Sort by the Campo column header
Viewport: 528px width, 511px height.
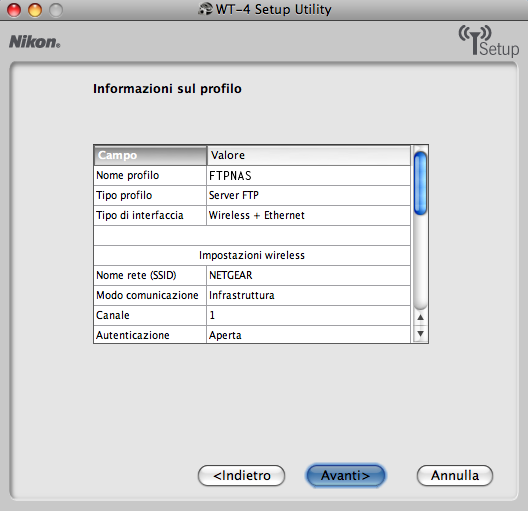pyautogui.click(x=150, y=155)
